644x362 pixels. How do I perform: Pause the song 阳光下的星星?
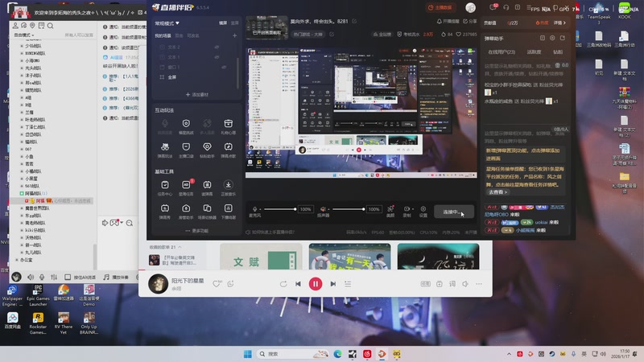tap(316, 284)
